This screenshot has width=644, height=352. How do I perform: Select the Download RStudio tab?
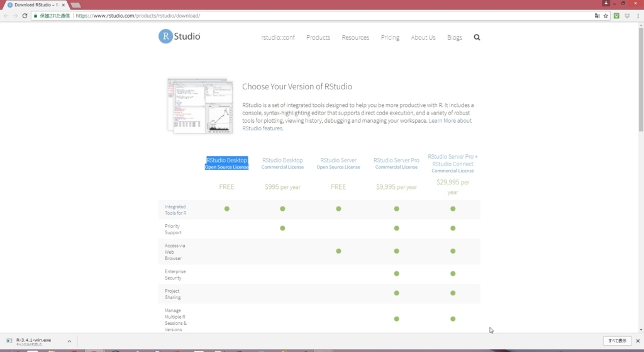point(36,5)
